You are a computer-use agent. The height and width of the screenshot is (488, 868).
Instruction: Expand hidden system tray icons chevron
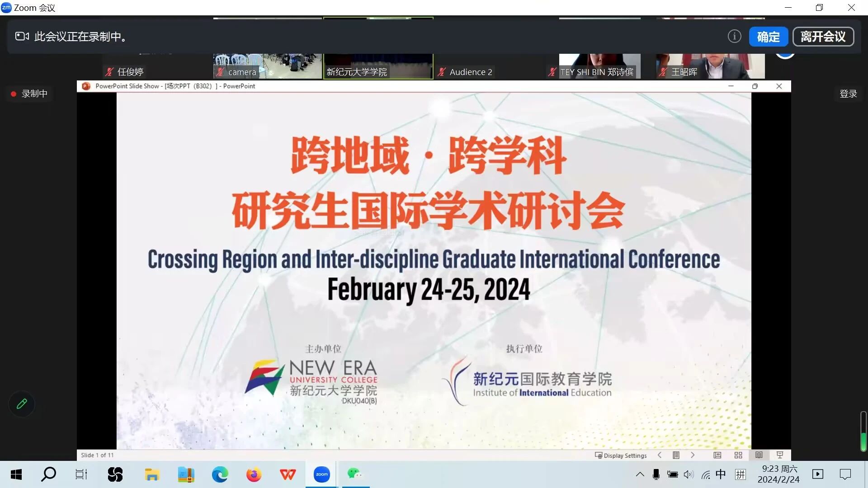640,474
